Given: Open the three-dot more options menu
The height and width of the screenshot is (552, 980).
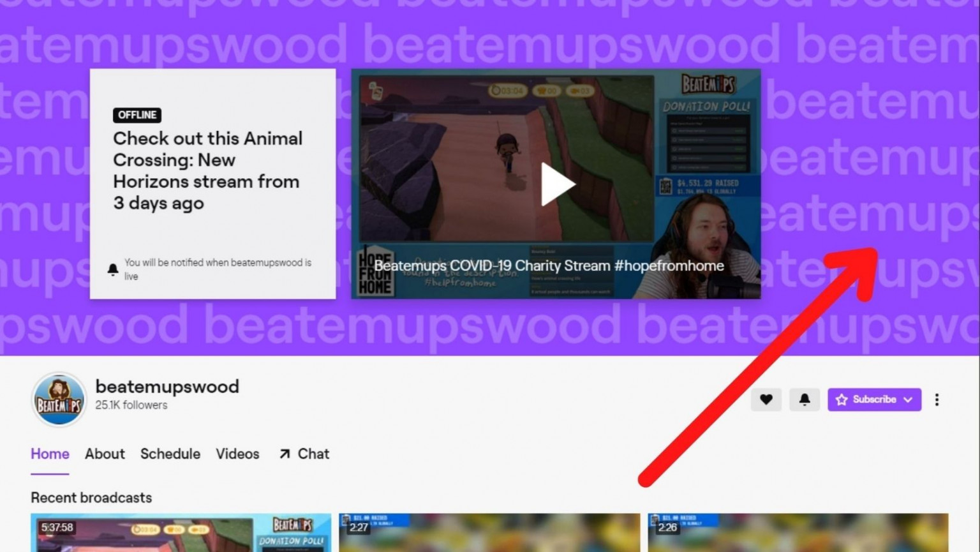Looking at the screenshot, I should click(x=937, y=399).
